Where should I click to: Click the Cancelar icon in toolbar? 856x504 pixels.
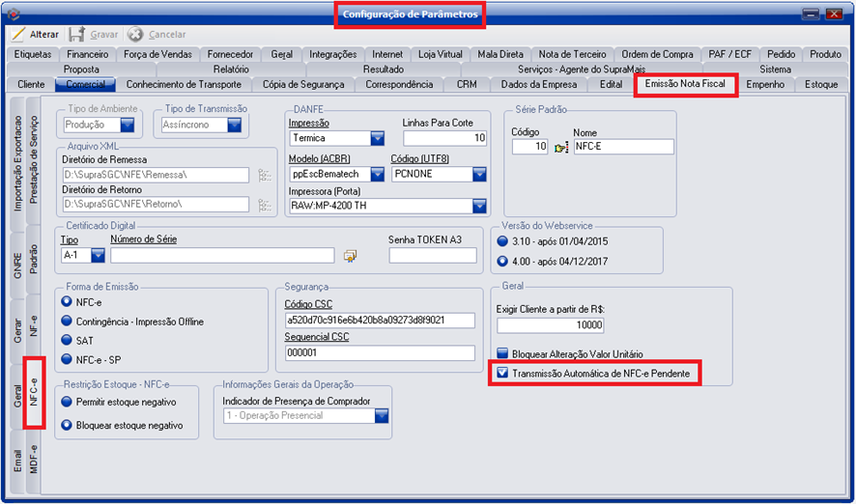(x=135, y=35)
